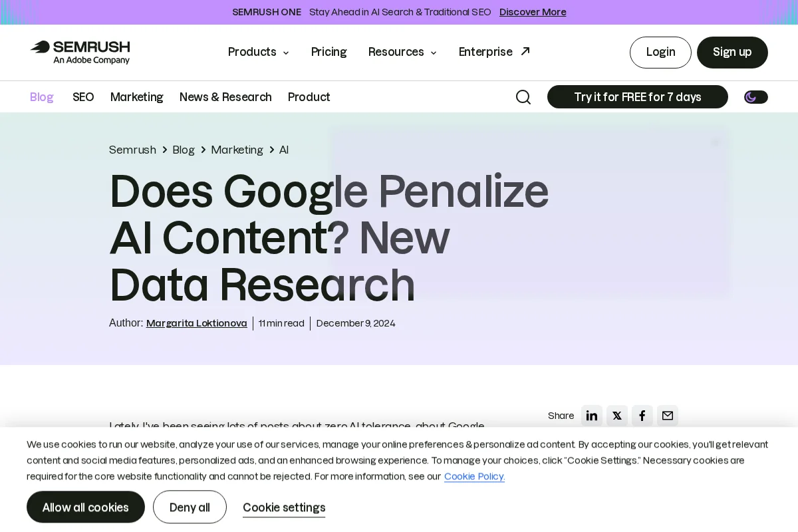This screenshot has height=532, width=798.
Task: Open the News & Research category
Action: [225, 97]
